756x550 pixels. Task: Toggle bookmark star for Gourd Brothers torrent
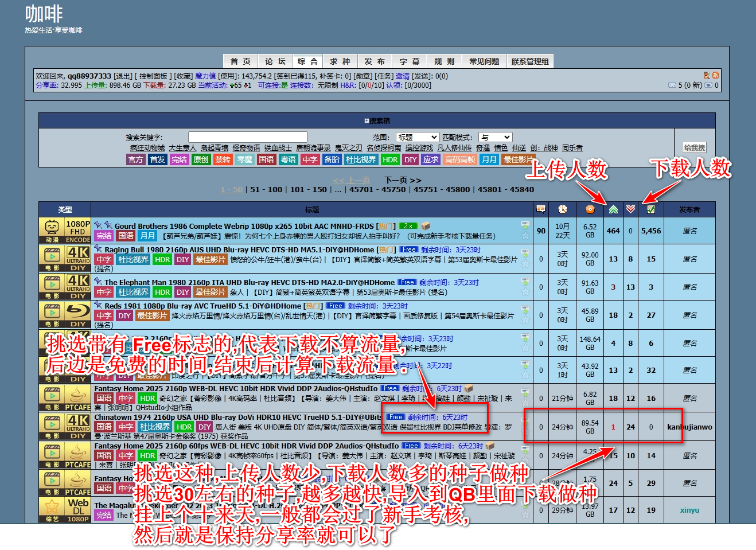click(x=525, y=236)
